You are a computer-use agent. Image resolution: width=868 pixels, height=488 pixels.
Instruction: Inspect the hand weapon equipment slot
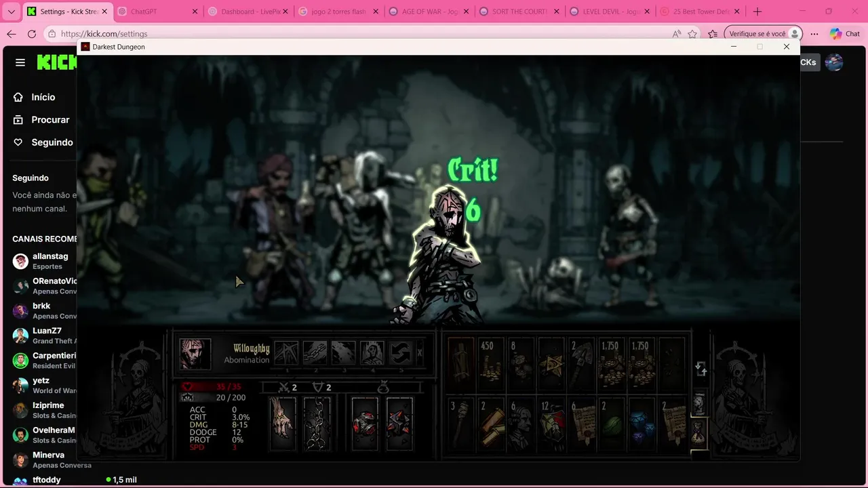pos(283,424)
